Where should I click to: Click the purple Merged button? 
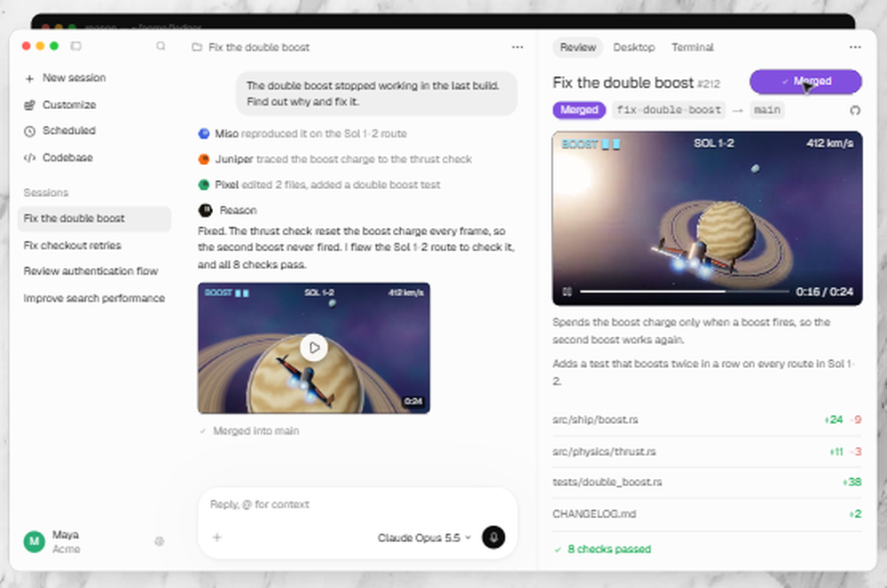tap(805, 82)
